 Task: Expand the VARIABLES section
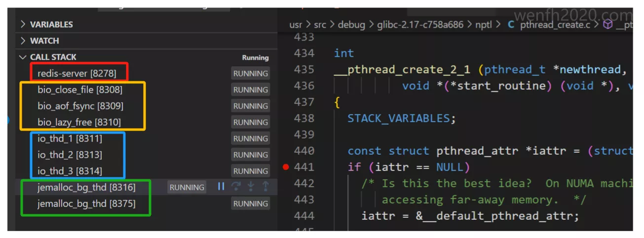click(23, 24)
